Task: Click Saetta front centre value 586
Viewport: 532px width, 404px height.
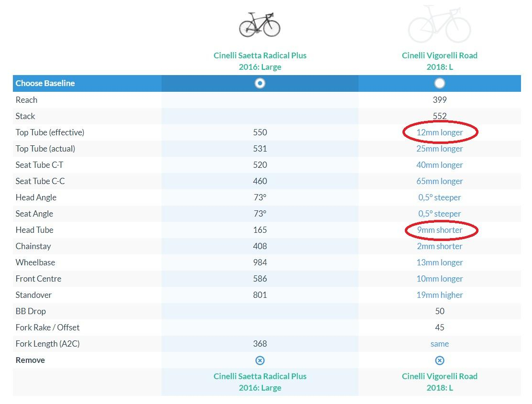Action: (x=260, y=279)
